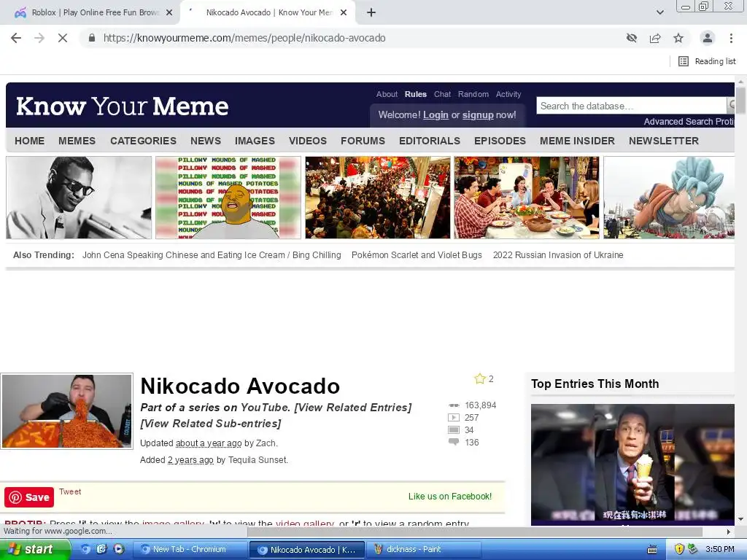
Task: Click the Know Your Meme logo
Action: 122,106
